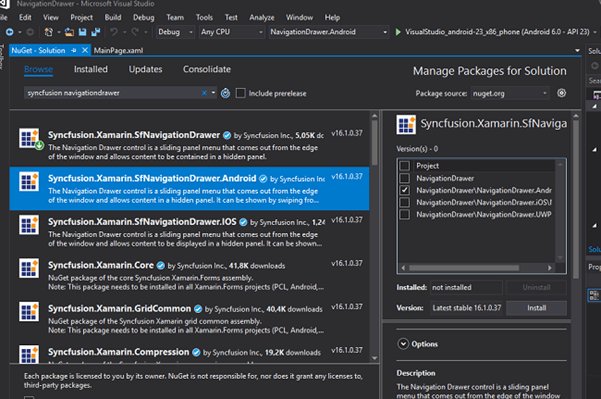Open the document tabs overflow dropdown

(577, 51)
